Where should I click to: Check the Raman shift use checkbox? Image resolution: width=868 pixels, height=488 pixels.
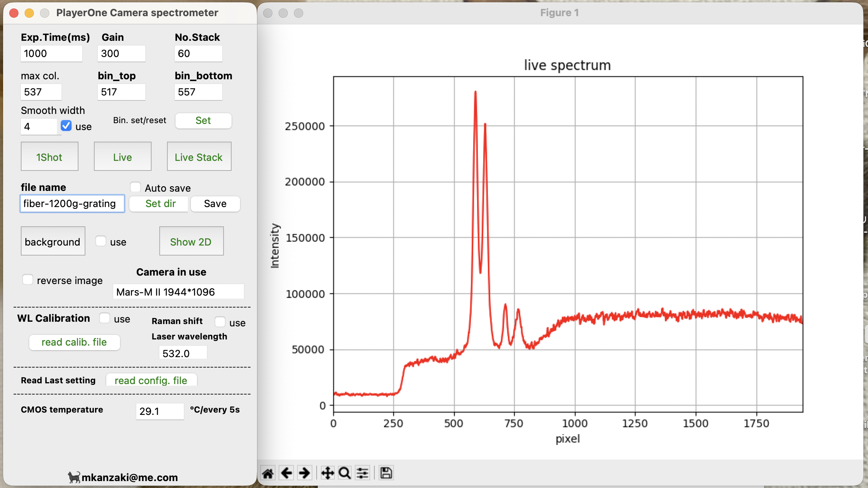[220, 322]
